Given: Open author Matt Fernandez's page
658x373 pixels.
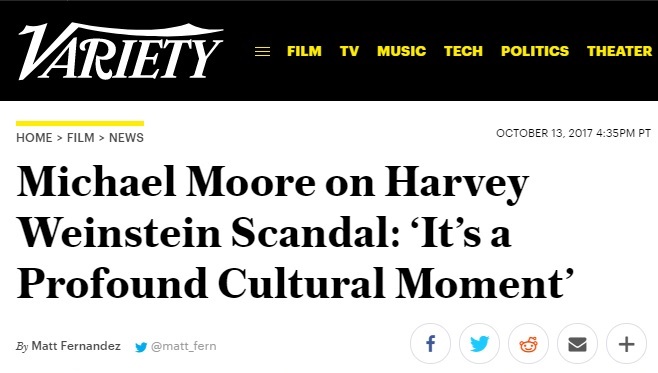Looking at the screenshot, I should (76, 346).
